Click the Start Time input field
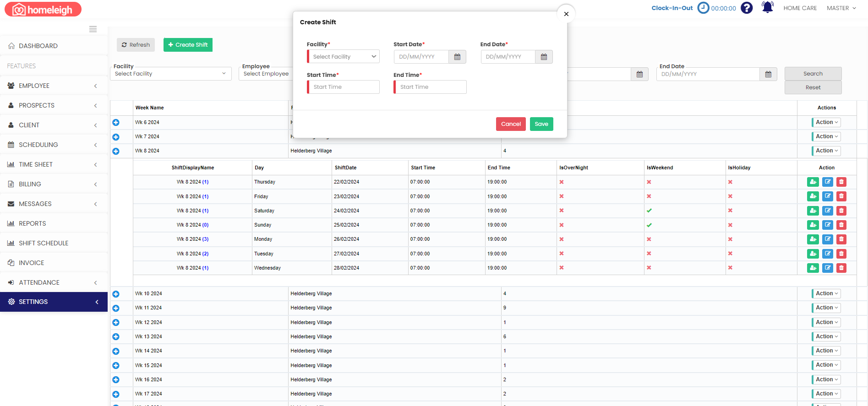This screenshot has width=868, height=406. pyautogui.click(x=344, y=87)
